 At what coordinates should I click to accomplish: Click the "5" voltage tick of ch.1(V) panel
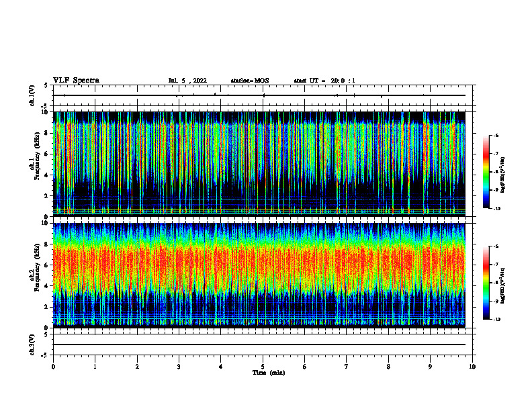click(46, 86)
